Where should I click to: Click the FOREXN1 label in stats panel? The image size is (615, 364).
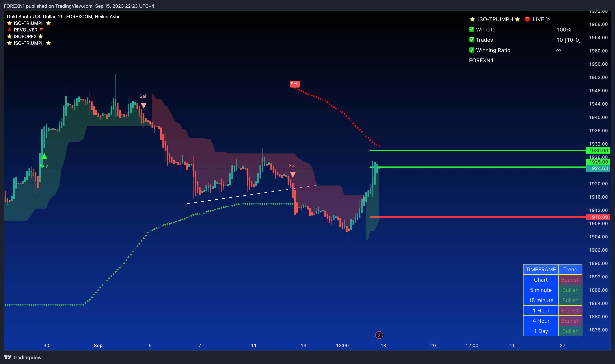pyautogui.click(x=481, y=60)
